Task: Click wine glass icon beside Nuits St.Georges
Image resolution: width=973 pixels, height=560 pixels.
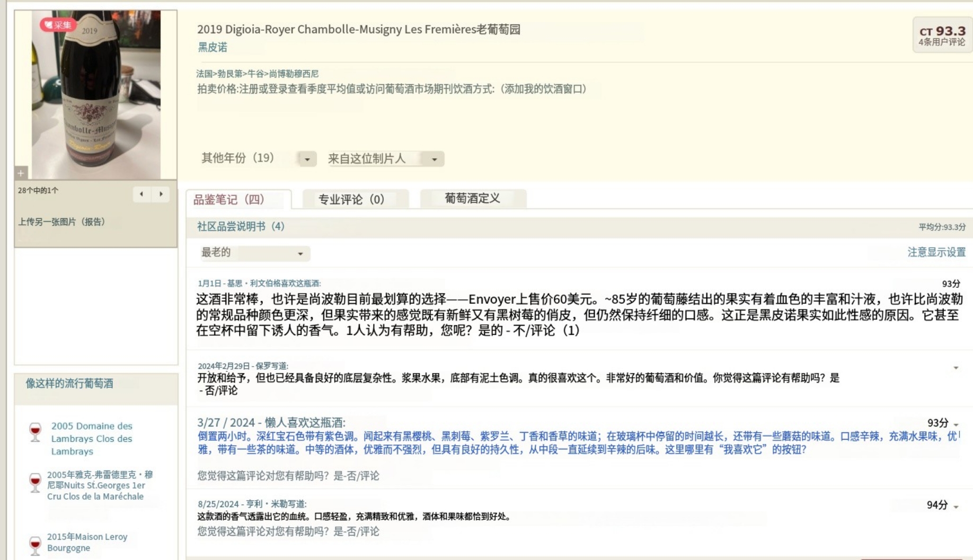Action: [35, 483]
